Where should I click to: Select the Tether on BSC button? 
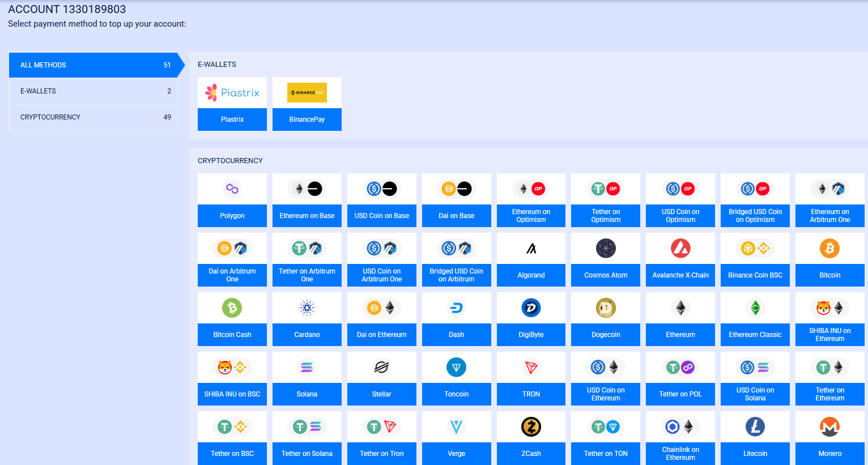tap(232, 454)
